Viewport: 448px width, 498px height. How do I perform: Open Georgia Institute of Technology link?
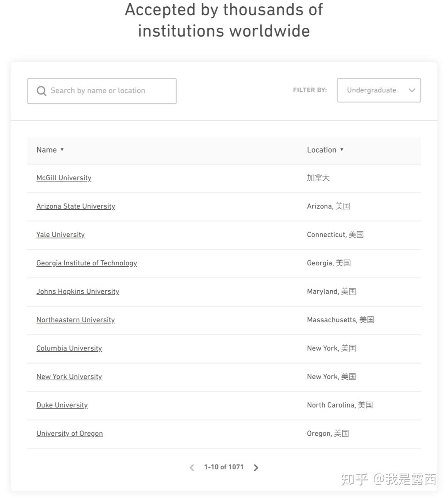pyautogui.click(x=87, y=263)
